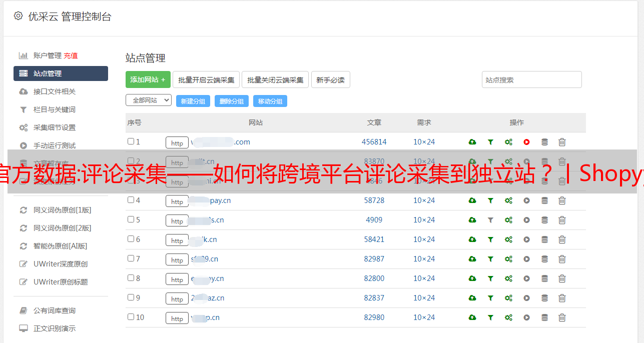This screenshot has height=343, width=644.
Task: Remove site 7 with the trash icon
Action: [562, 259]
